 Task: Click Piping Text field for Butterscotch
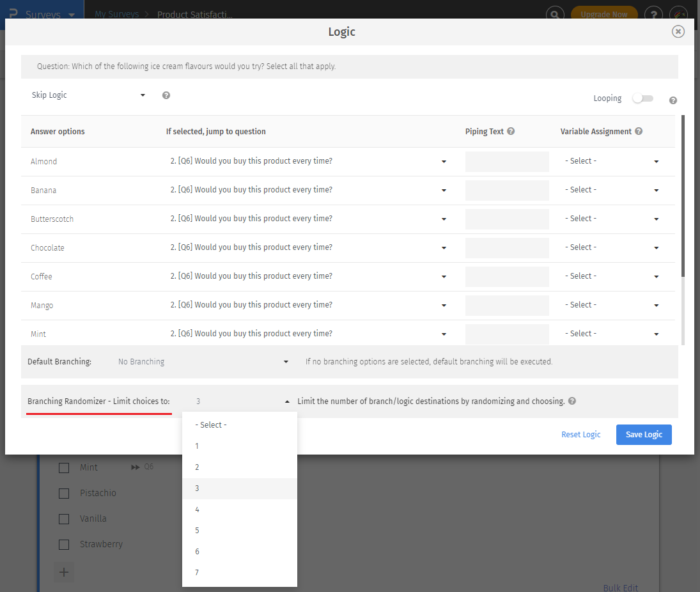coord(507,219)
